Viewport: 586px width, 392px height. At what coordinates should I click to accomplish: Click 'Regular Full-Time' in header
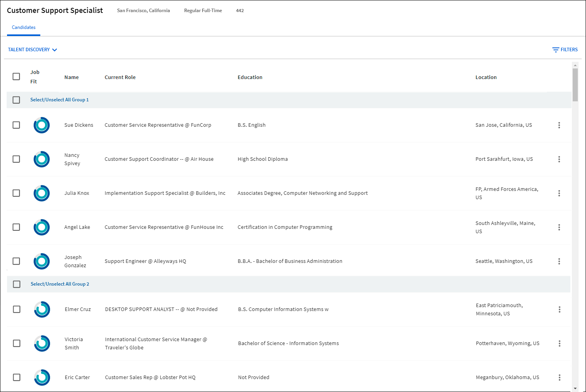tap(203, 11)
